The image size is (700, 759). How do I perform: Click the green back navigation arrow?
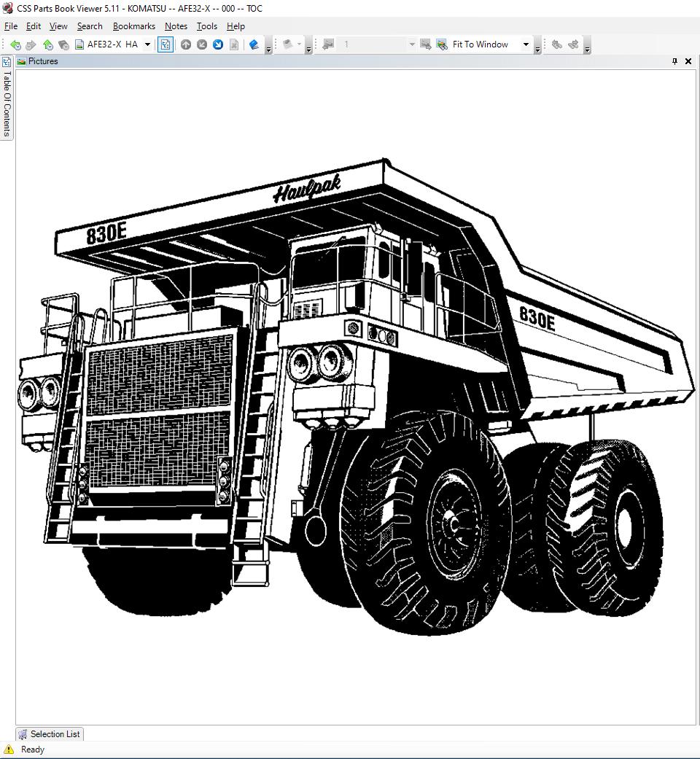coord(15,44)
